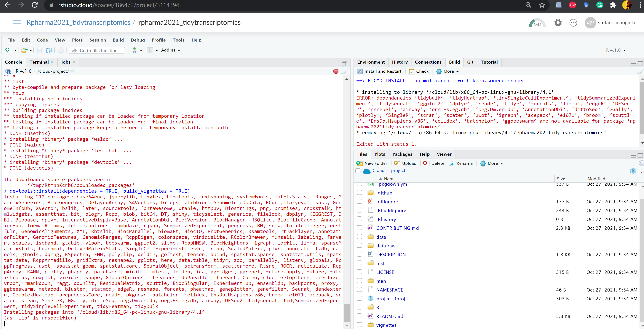Tick checkbox next to README.md
644x329 pixels.
pos(359,316)
